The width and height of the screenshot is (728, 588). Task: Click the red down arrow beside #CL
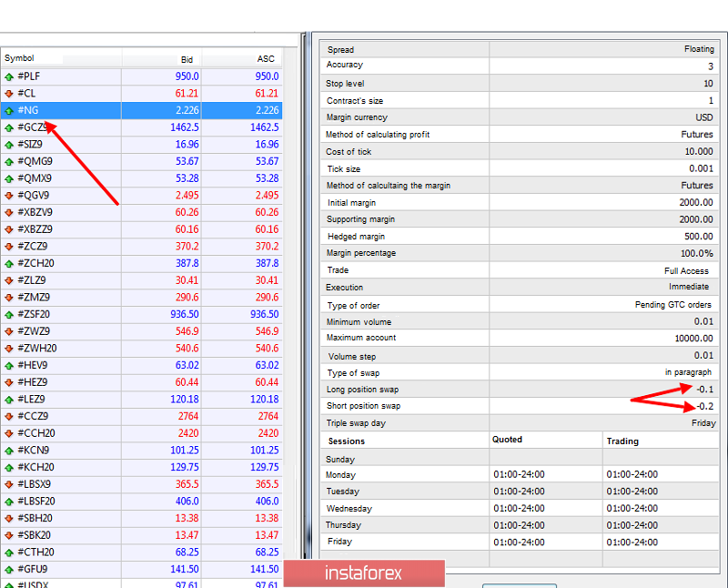click(9, 94)
